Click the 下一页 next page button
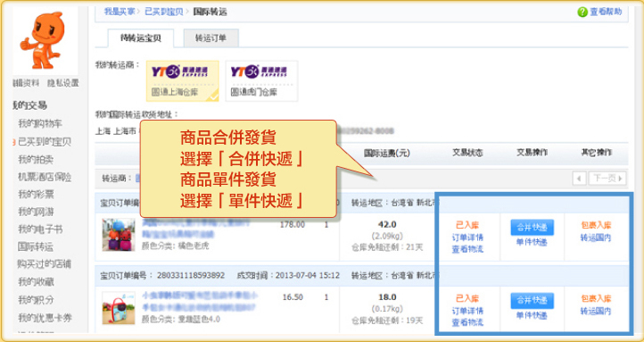Viewport: 644px width, 342px height. coord(607,179)
